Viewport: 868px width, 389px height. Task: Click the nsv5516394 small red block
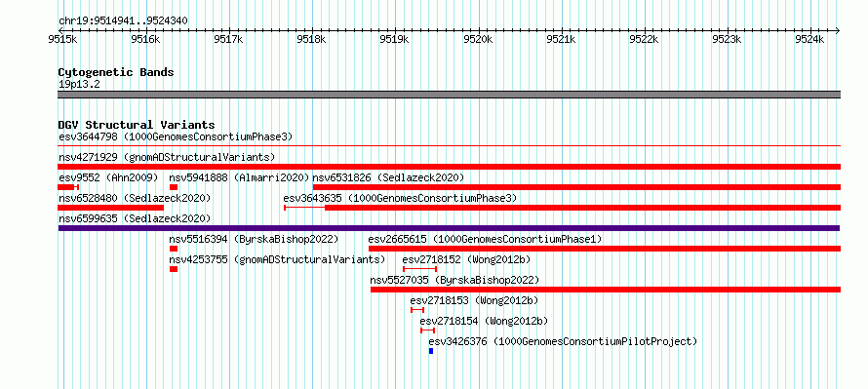tap(174, 249)
